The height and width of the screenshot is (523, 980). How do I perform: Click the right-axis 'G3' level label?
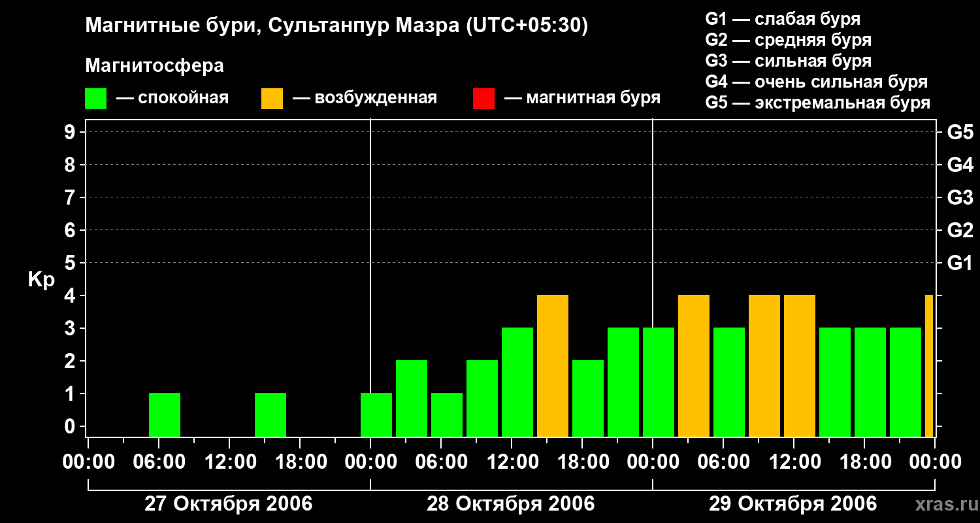click(960, 198)
